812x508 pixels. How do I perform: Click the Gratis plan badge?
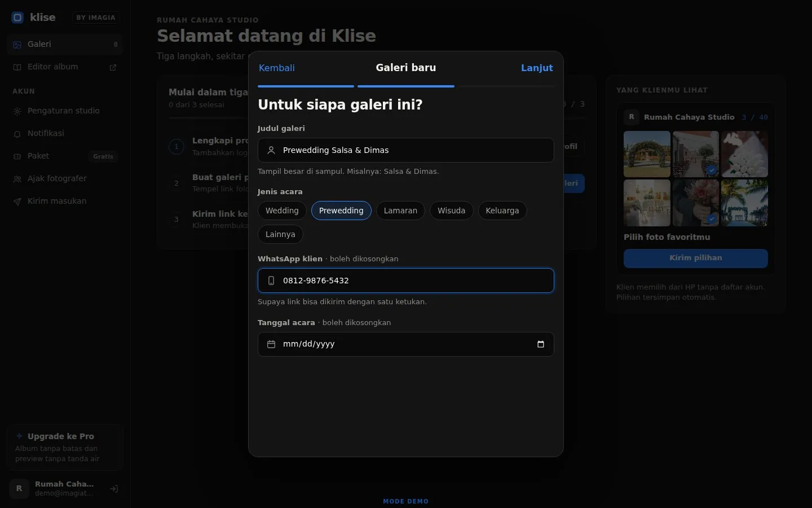coord(103,156)
